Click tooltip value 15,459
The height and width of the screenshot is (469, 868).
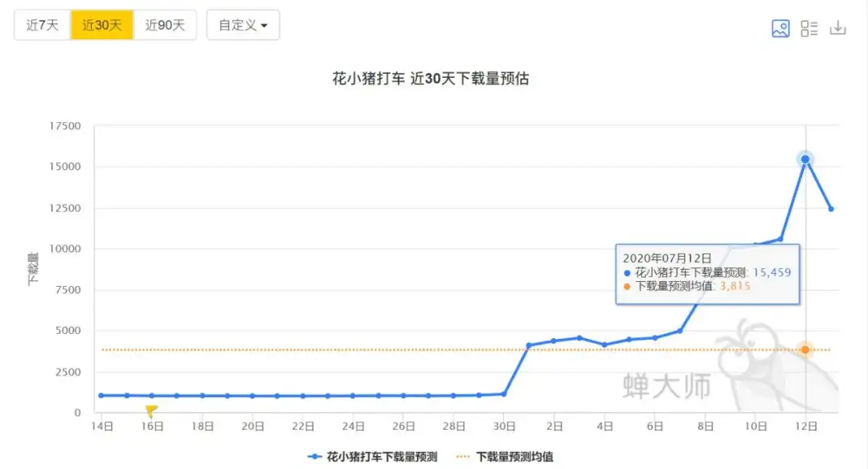point(772,272)
